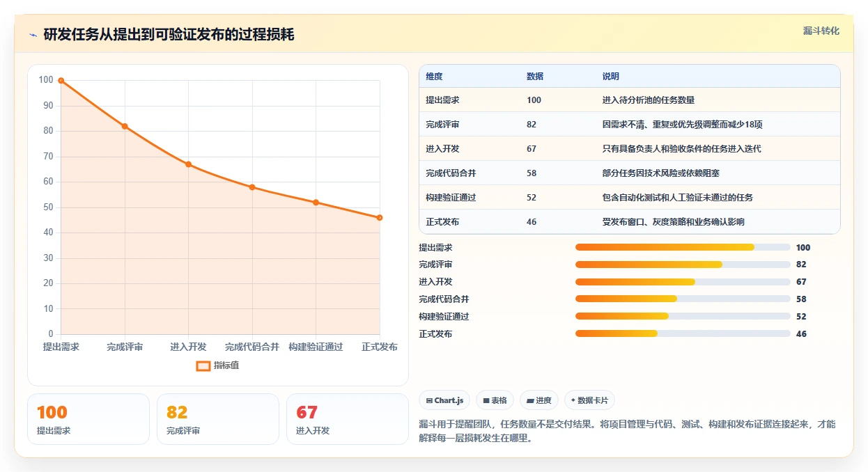Click the 提出需求 progress bar
868x472 pixels.
(683, 247)
